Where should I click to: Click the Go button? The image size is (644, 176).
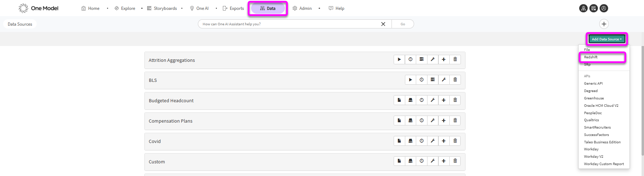pyautogui.click(x=403, y=24)
